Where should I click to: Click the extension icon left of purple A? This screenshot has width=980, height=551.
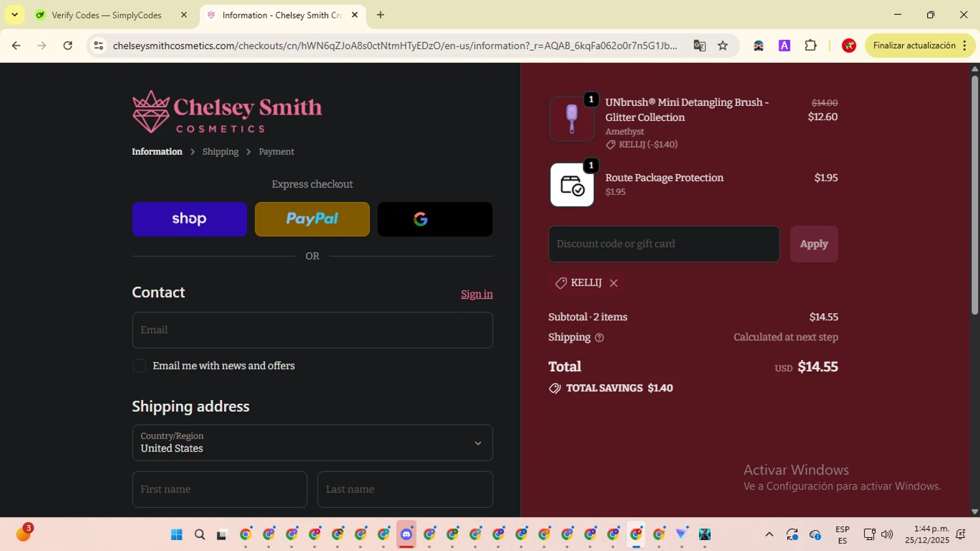point(759,46)
